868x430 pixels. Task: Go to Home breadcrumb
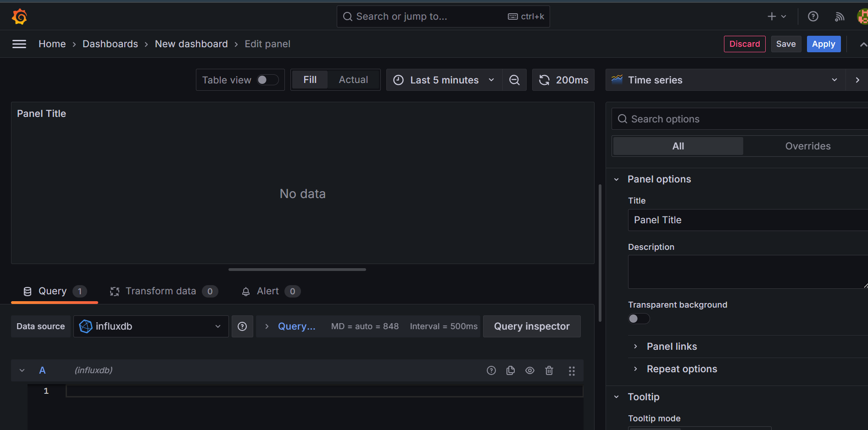point(52,44)
